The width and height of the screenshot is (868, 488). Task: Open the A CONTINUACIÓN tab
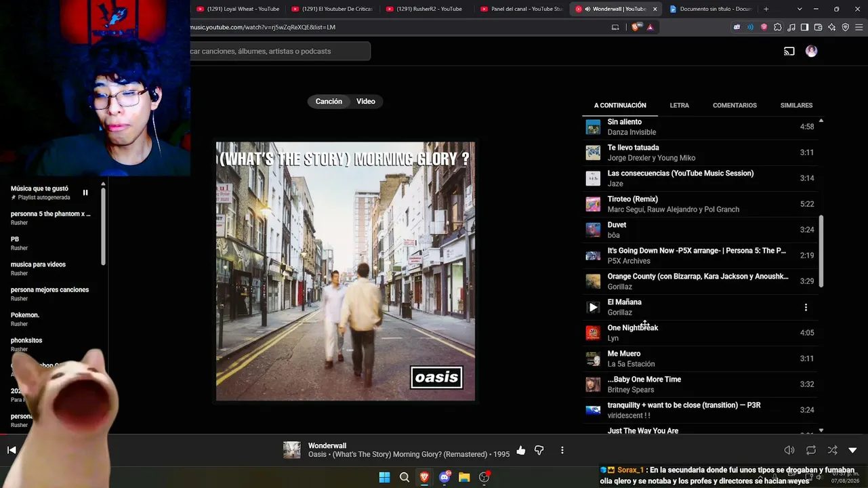point(620,106)
